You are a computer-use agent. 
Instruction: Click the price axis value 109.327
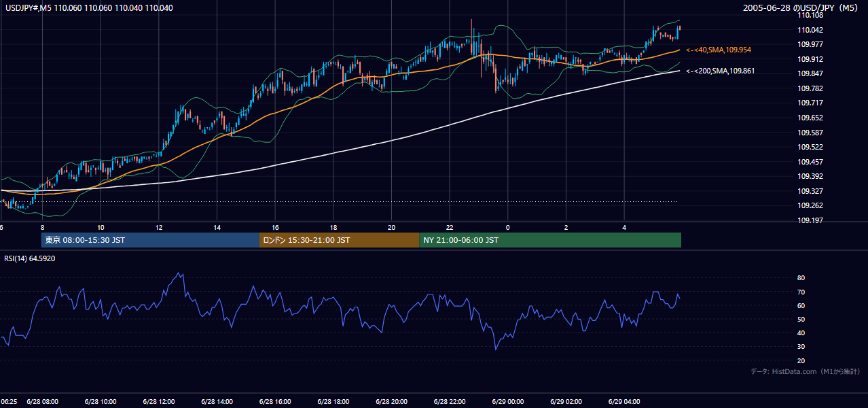tap(811, 191)
